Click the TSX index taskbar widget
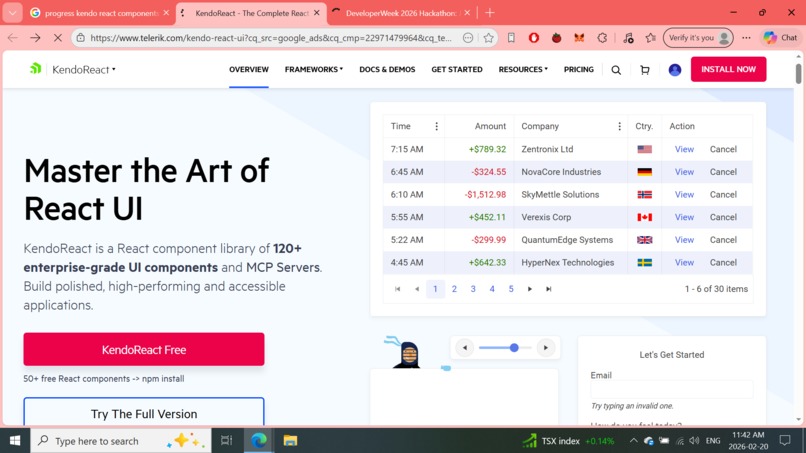Viewport: 806px width, 453px height. (568, 441)
